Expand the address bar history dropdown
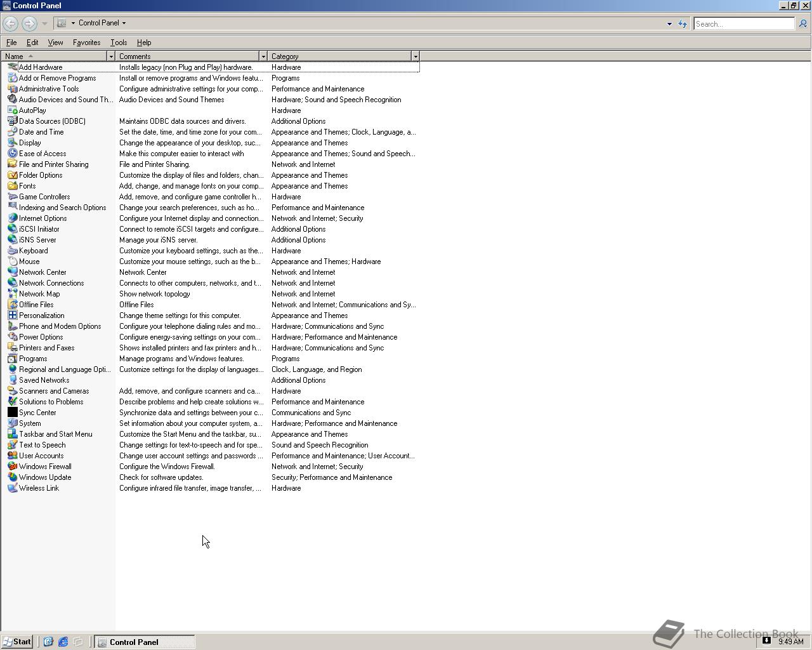 click(x=669, y=23)
